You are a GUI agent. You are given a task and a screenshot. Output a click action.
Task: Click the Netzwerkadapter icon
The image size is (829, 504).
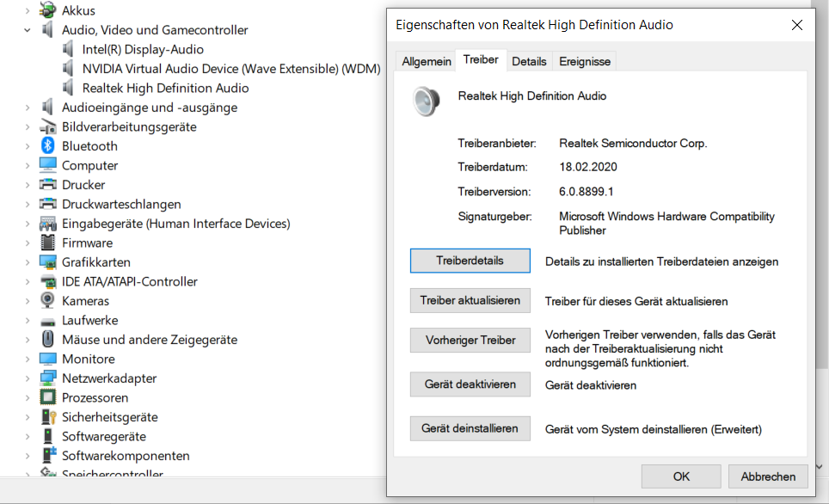click(x=47, y=378)
